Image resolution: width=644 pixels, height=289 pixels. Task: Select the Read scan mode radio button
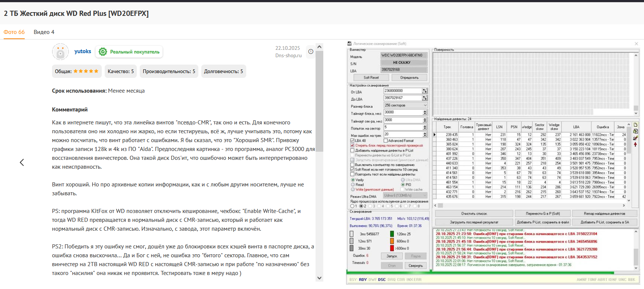point(353,185)
